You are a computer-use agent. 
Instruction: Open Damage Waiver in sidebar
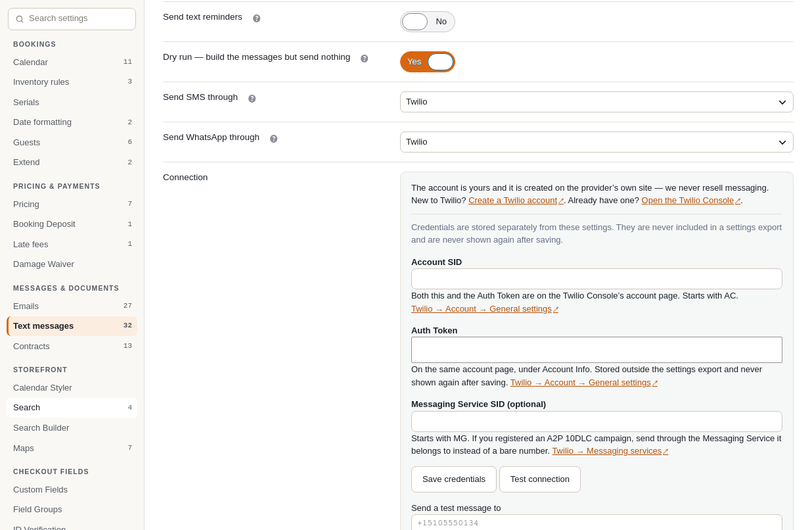point(72,264)
